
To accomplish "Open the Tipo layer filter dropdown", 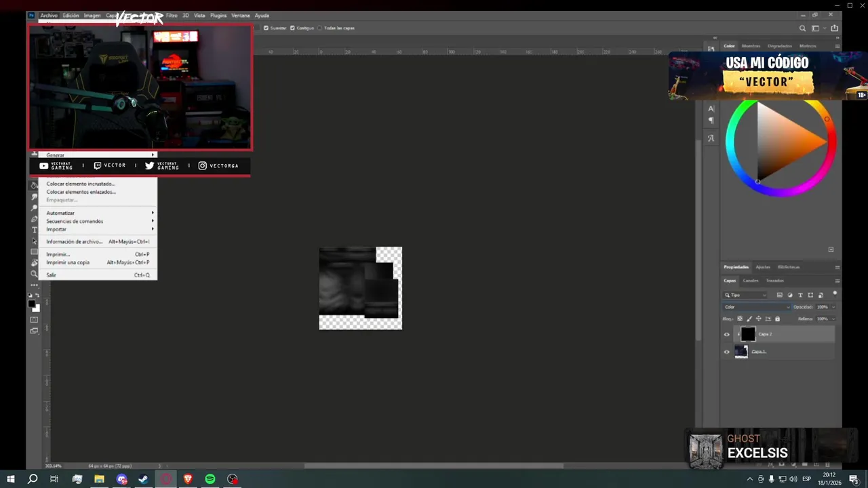I will coord(745,295).
